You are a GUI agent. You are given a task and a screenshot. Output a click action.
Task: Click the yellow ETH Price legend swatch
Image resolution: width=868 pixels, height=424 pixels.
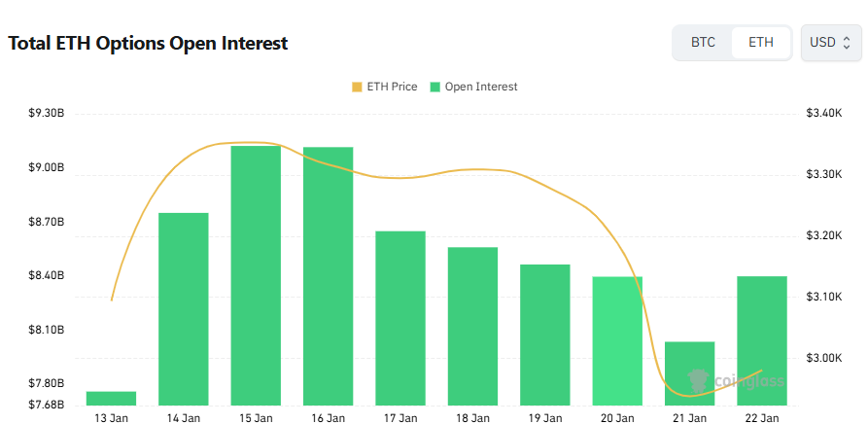tap(357, 87)
